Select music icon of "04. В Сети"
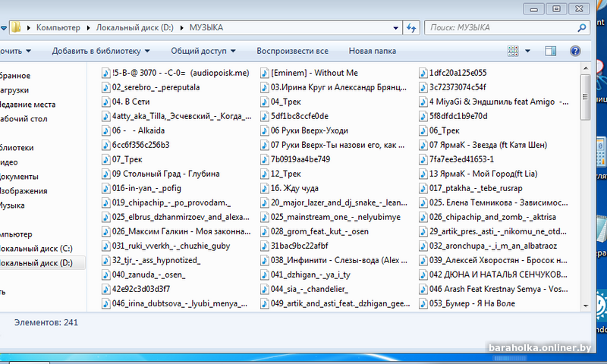The image size is (607, 364). 105,102
